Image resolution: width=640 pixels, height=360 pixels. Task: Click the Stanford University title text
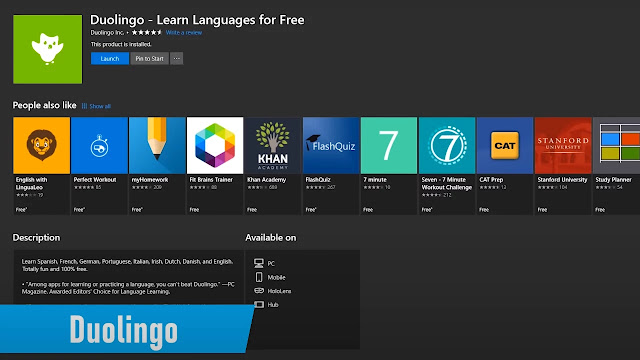pyautogui.click(x=562, y=180)
